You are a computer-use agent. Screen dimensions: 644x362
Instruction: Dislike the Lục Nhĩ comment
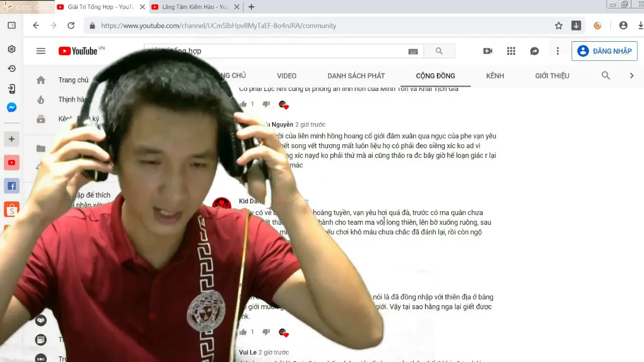[266, 104]
